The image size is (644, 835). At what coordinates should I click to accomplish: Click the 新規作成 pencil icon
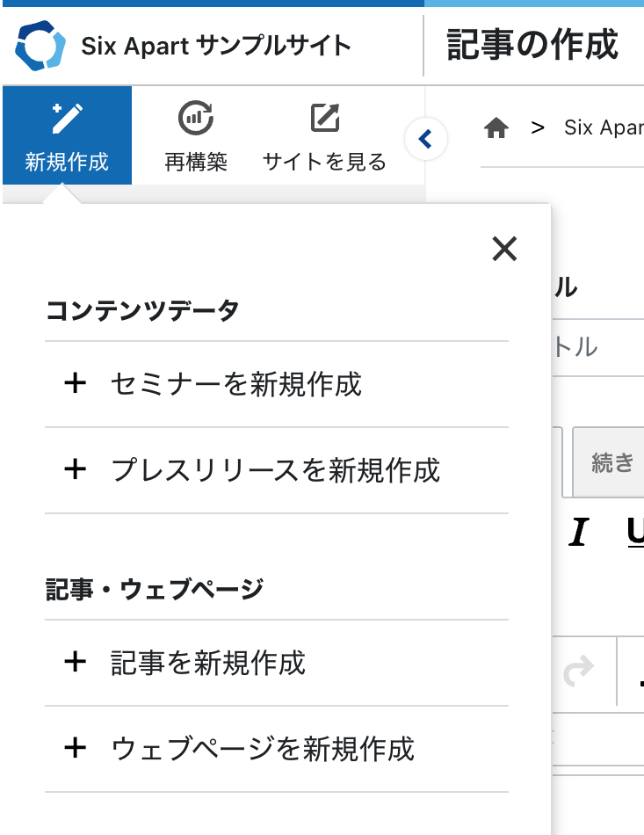(67, 118)
